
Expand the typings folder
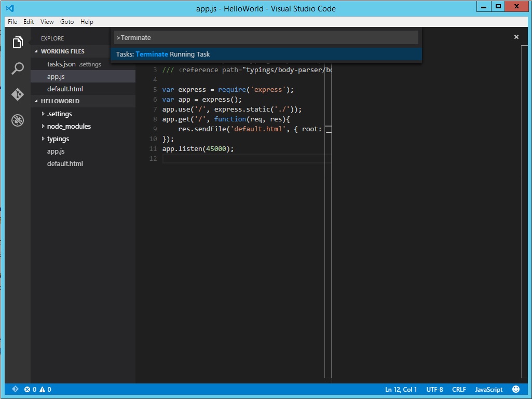43,139
